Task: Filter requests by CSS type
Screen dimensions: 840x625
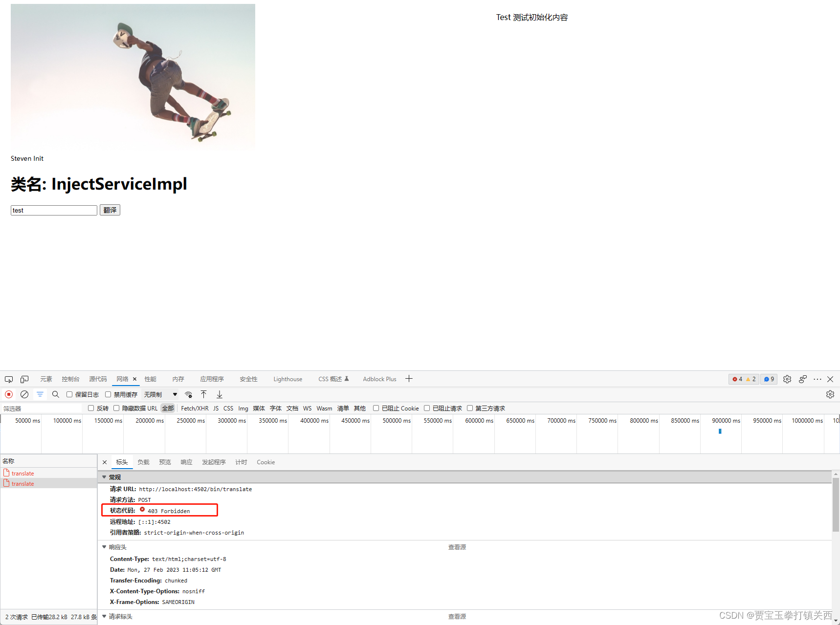Action: (228, 409)
